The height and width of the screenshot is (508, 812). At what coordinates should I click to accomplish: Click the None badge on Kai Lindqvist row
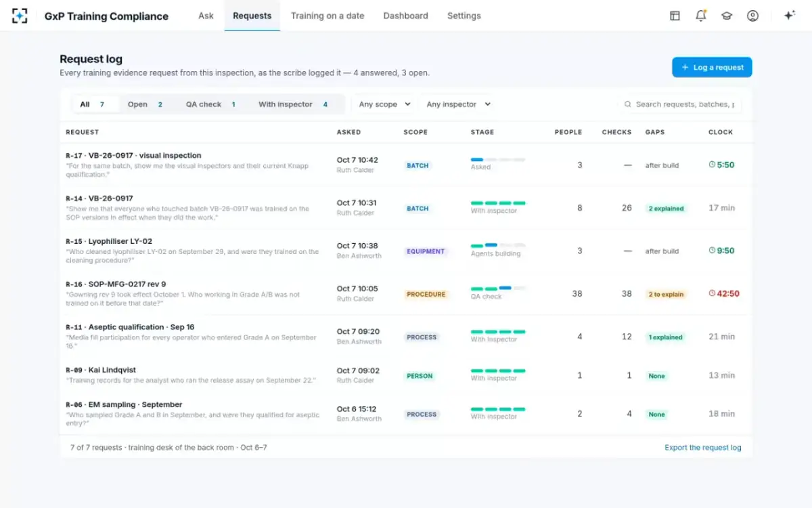(x=656, y=376)
